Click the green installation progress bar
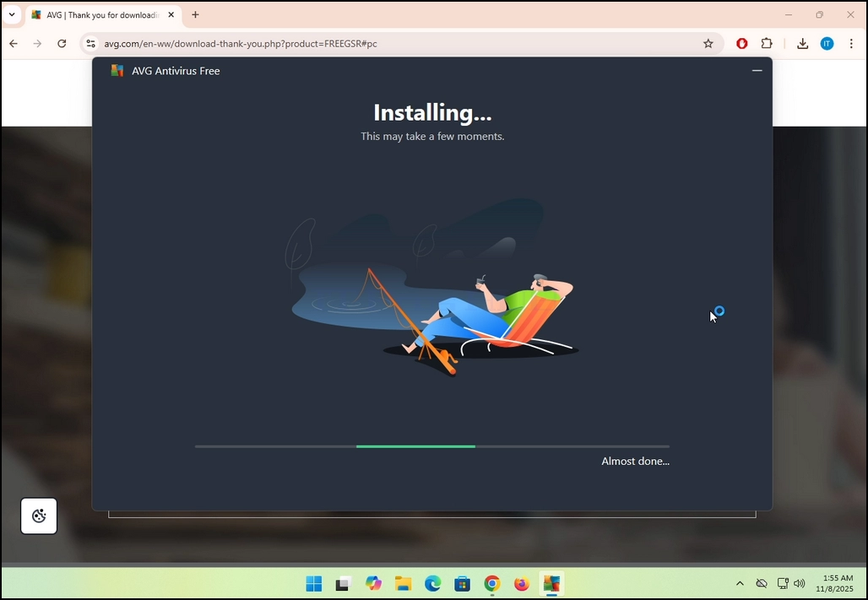Screen dimensions: 868x600 point(415,446)
